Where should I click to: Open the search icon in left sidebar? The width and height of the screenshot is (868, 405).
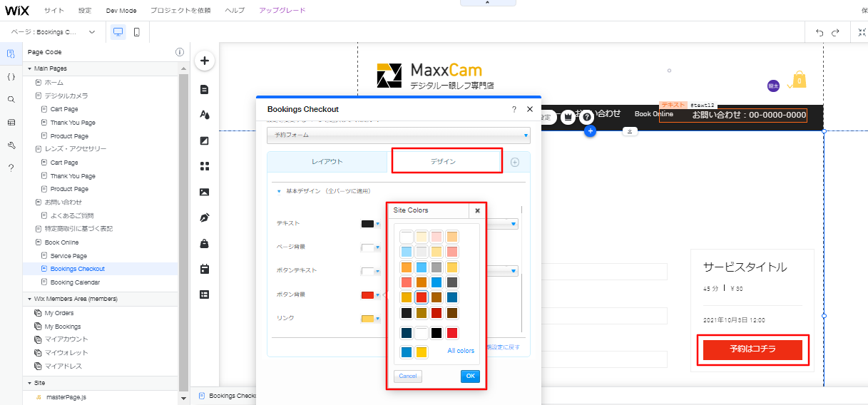[11, 100]
